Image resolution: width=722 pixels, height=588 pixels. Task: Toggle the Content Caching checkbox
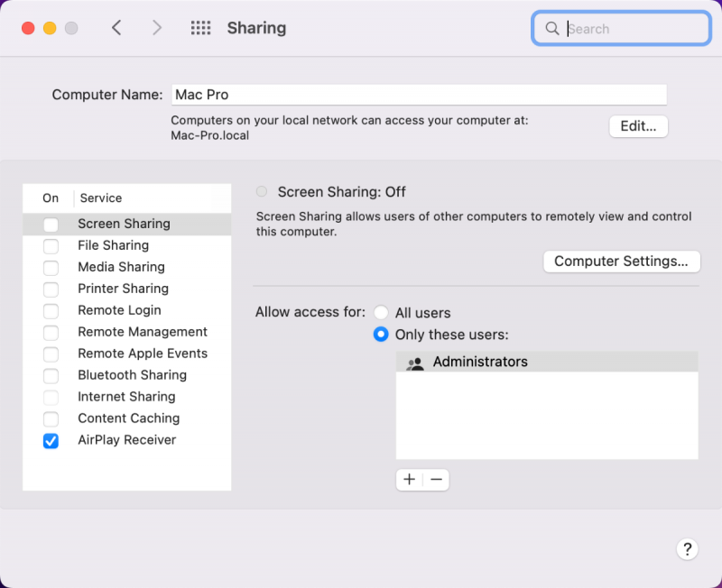pos(51,419)
